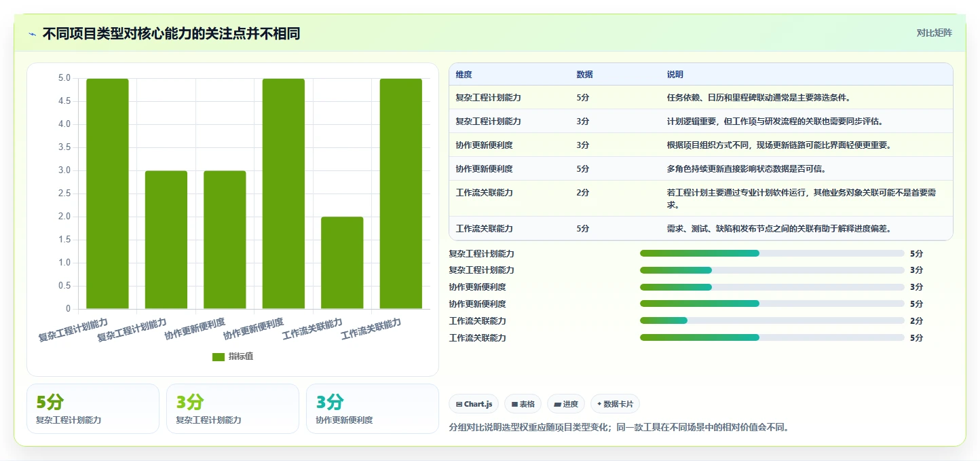Click the 复杂工程计划能力 chart bar reaching 5.0
The image size is (980, 461).
click(107, 193)
